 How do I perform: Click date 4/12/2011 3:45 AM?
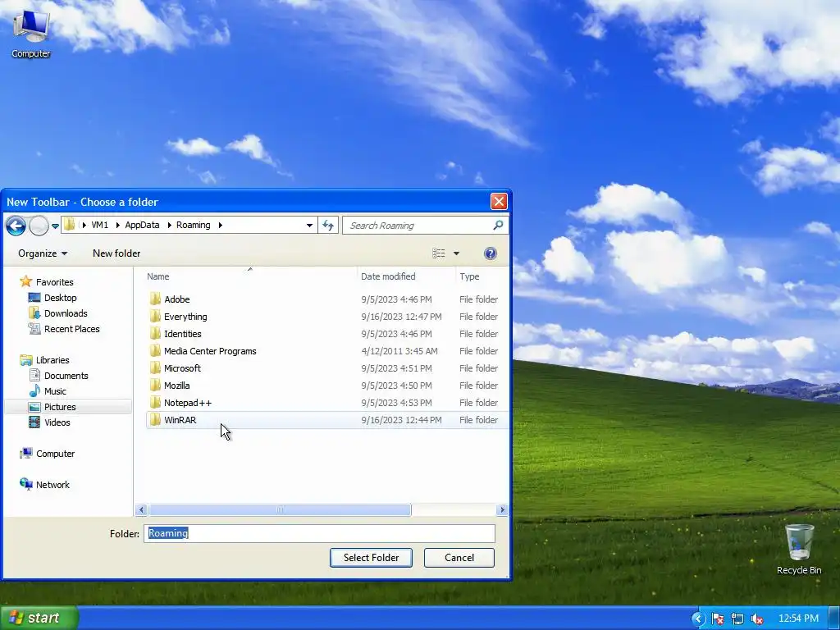pyautogui.click(x=399, y=351)
